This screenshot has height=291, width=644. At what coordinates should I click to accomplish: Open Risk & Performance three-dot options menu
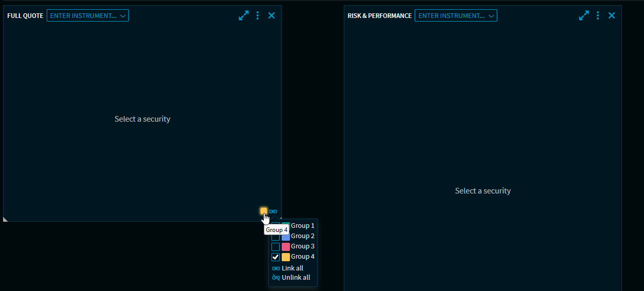click(598, 16)
